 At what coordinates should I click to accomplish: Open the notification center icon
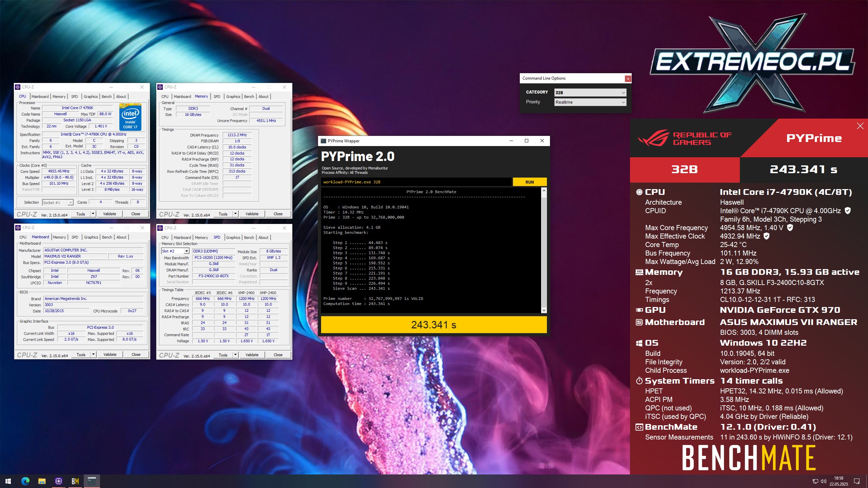pyautogui.click(x=857, y=481)
